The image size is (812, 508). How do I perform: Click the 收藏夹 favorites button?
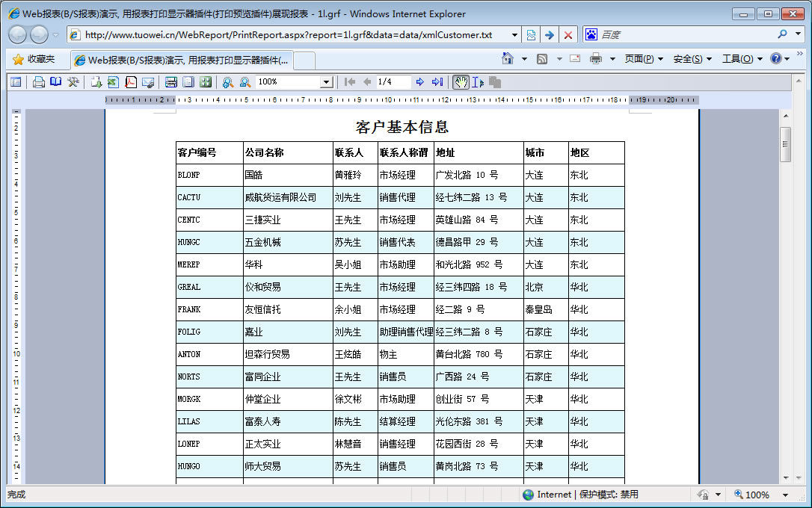pos(34,59)
